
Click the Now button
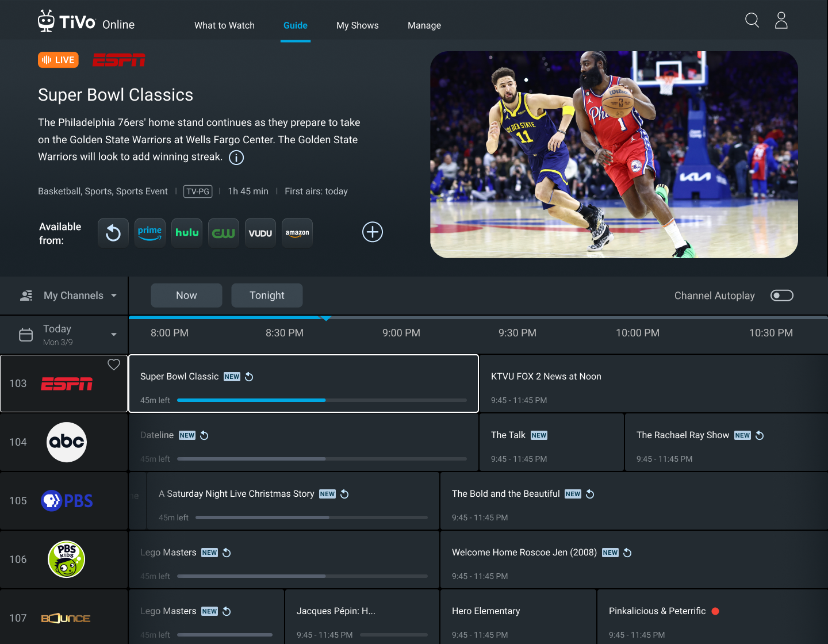pos(186,296)
